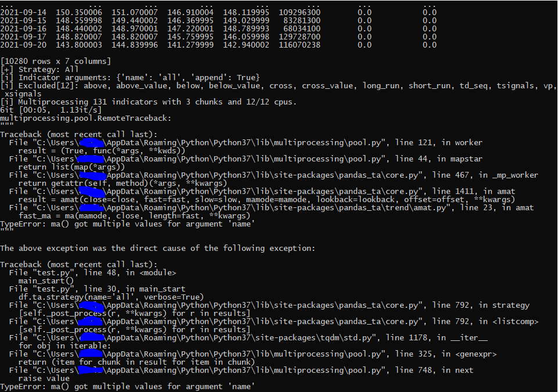This screenshot has height=392, width=558.
Task: Click the 'for obj in iterable:' line
Action: (65, 346)
